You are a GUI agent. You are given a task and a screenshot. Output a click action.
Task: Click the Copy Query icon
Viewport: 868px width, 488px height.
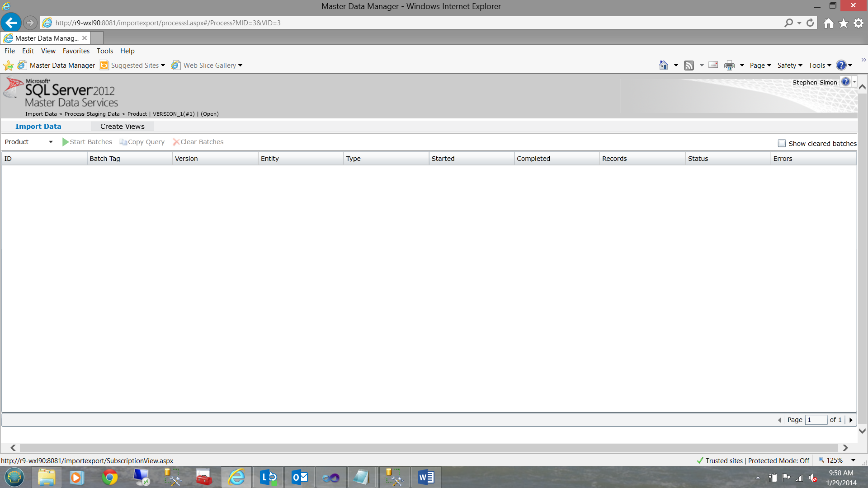(123, 142)
